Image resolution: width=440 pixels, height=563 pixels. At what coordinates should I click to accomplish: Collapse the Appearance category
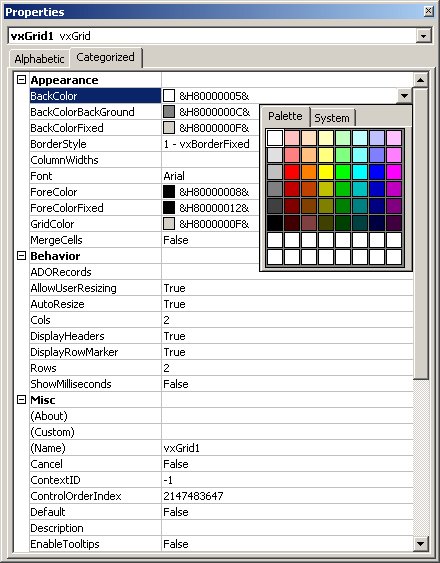[x=22, y=80]
